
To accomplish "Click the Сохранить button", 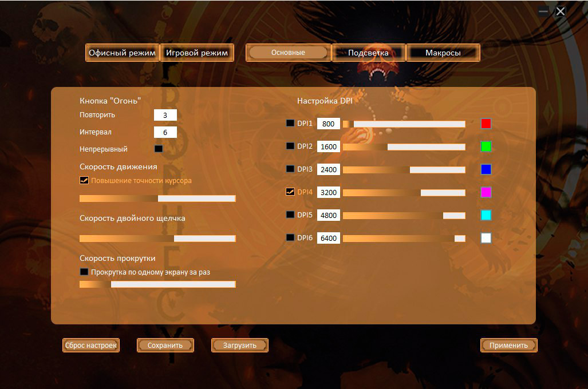I will 165,346.
